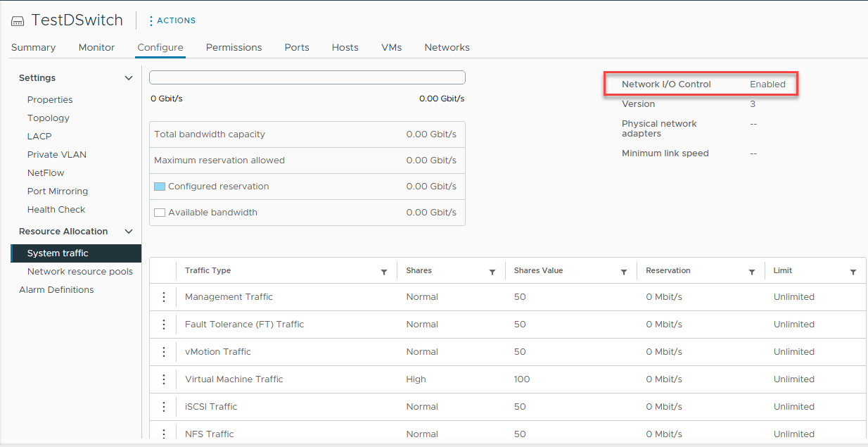
Task: Click the Configured reservation blue legend swatch
Action: pos(160,187)
